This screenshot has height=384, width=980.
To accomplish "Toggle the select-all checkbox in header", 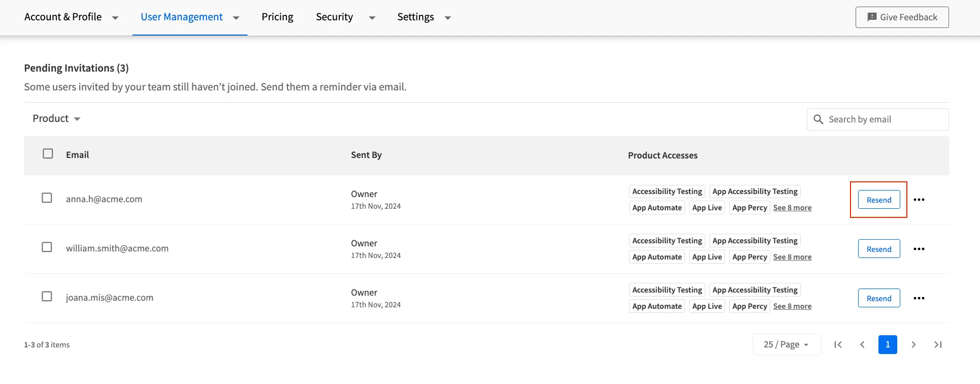I will (x=48, y=153).
